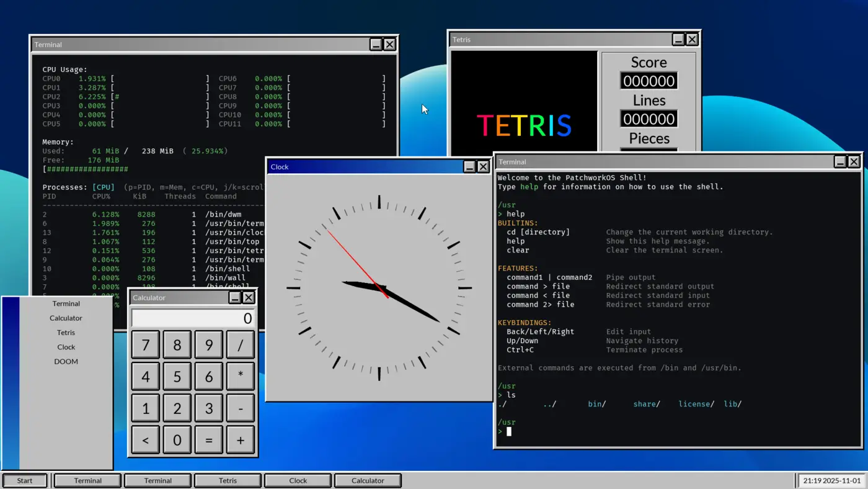This screenshot has width=868, height=489.
Task: Click the Start button on the taskbar
Action: (25, 480)
